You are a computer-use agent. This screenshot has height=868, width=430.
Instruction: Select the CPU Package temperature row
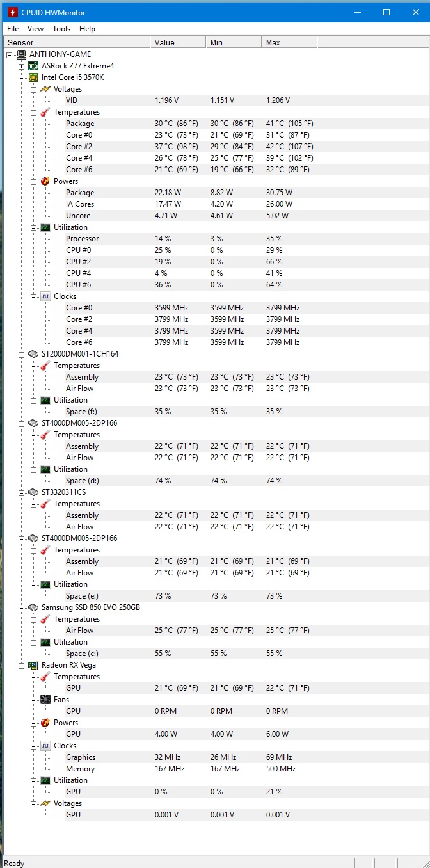[x=80, y=124]
